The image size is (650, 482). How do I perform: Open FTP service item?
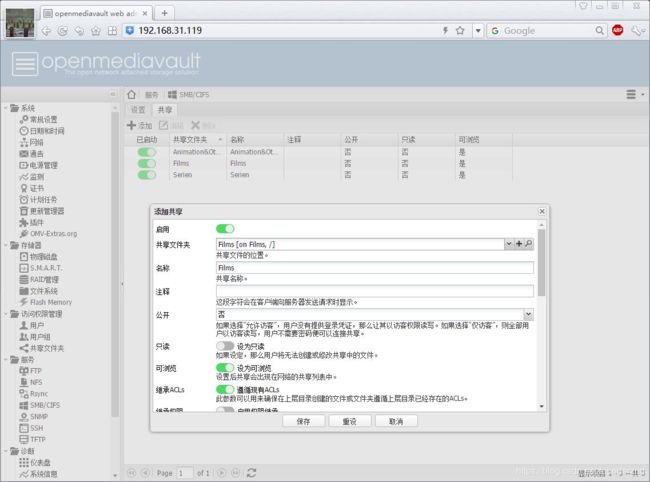pos(31,371)
